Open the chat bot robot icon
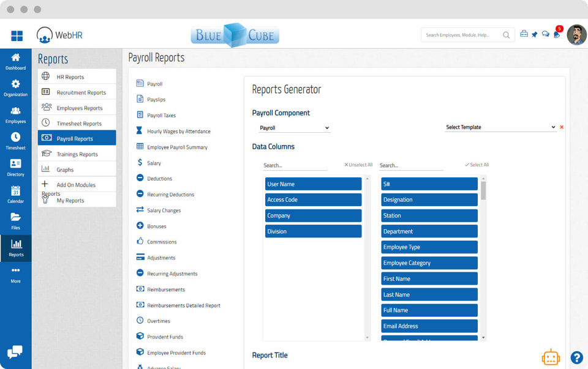The image size is (588, 369). click(551, 357)
